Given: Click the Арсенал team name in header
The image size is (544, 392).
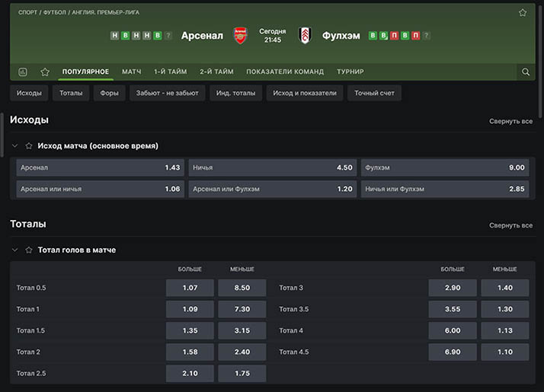Looking at the screenshot, I should [x=202, y=36].
